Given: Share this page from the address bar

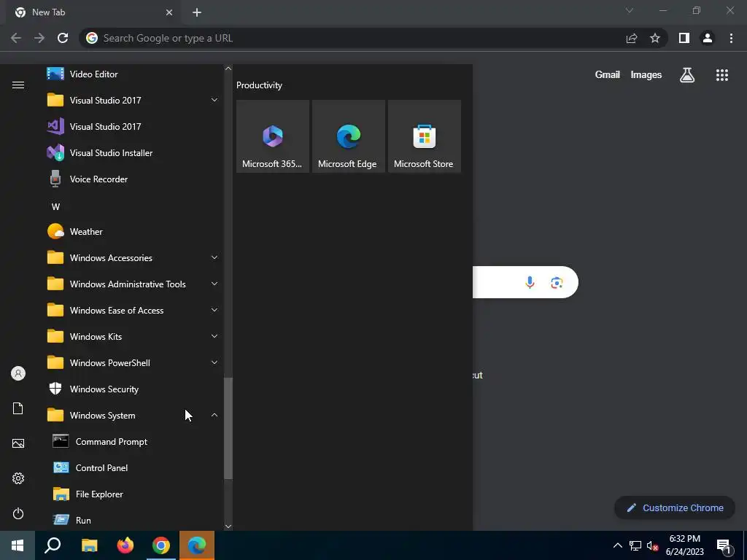Looking at the screenshot, I should (x=632, y=38).
